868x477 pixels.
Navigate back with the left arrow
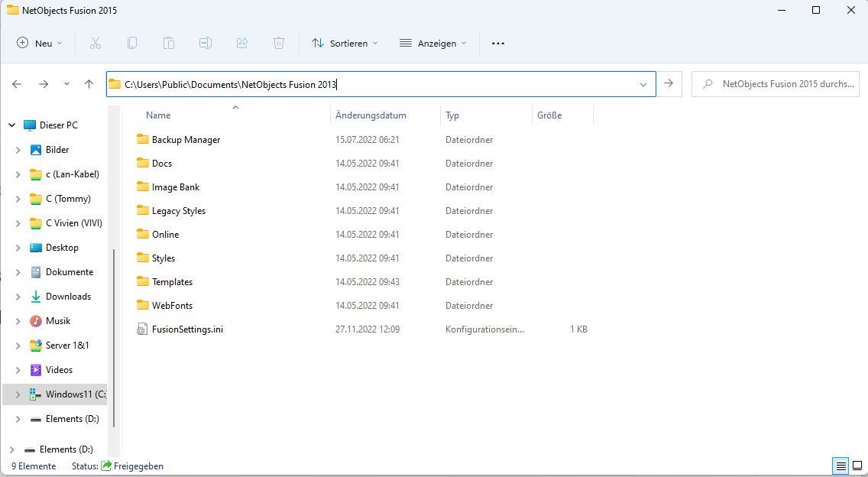[17, 84]
